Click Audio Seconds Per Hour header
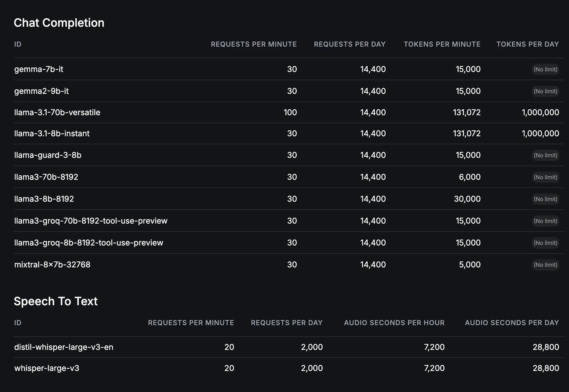Screen dimensions: 569x392 394,323
